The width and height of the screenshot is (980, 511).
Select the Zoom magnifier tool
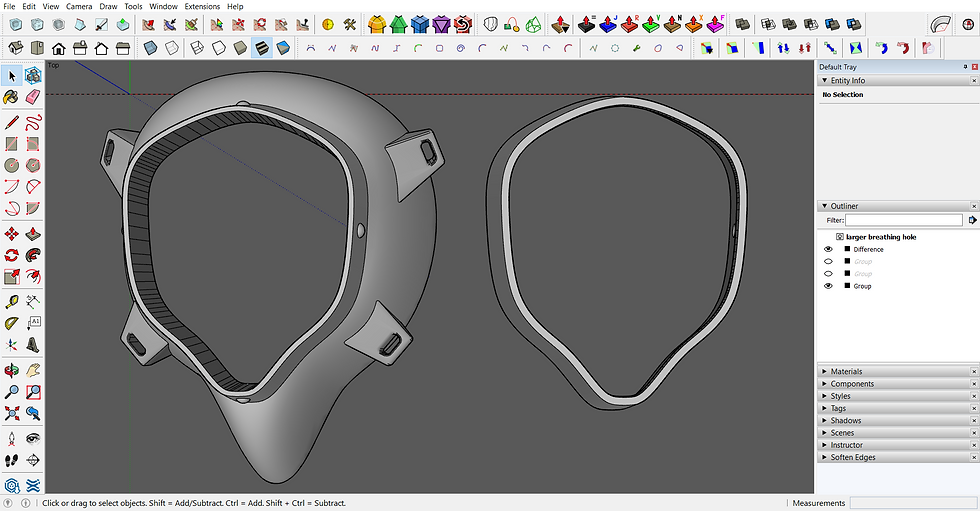tap(11, 392)
